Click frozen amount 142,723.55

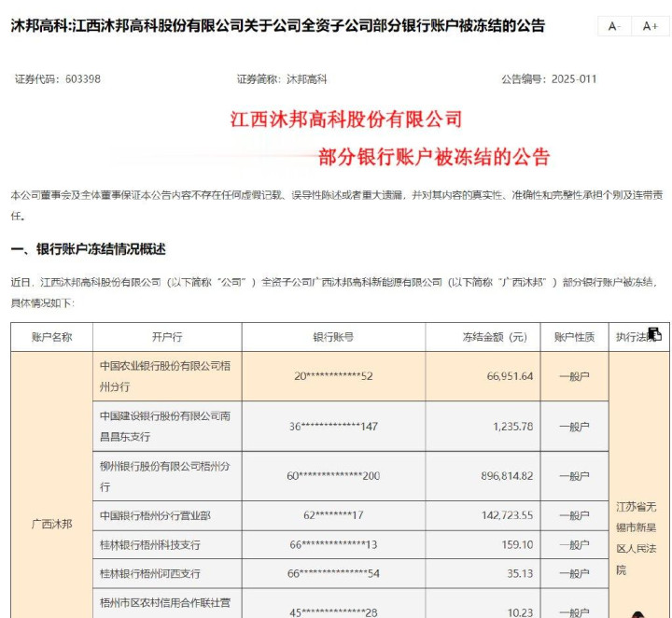507,515
